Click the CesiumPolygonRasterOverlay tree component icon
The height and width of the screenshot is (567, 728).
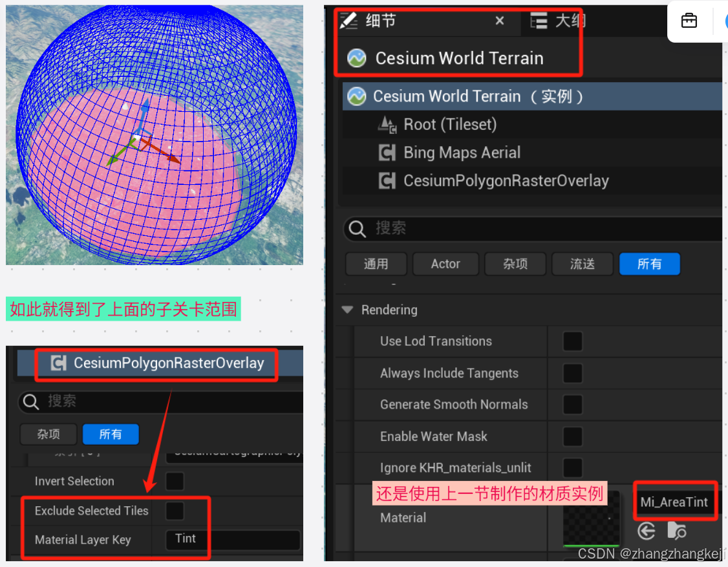tap(387, 180)
